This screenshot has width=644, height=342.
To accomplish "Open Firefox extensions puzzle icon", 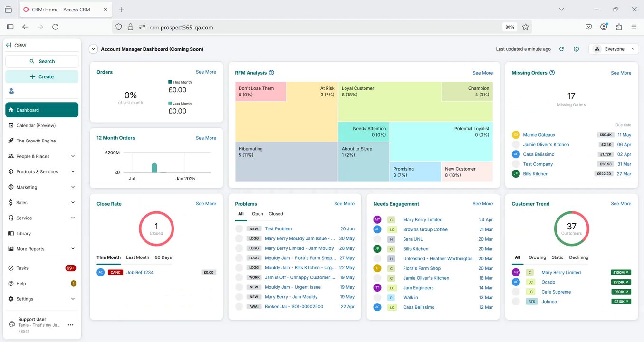I will coord(619,27).
